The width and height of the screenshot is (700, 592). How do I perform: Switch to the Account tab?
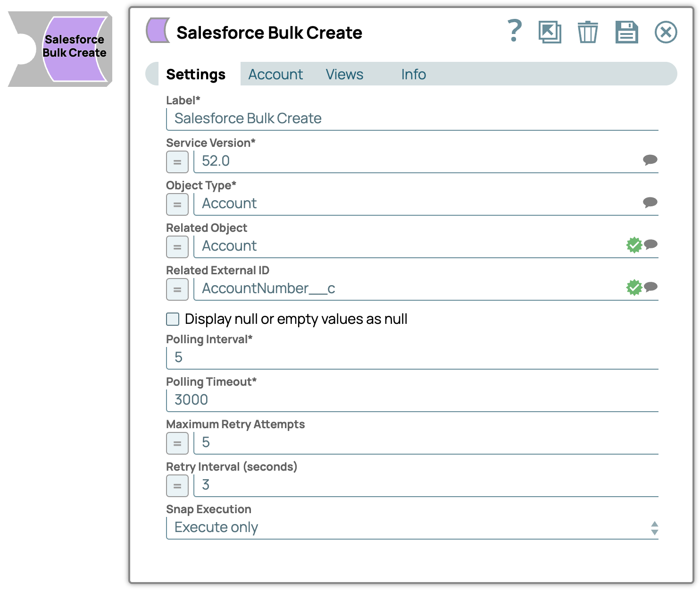275,74
